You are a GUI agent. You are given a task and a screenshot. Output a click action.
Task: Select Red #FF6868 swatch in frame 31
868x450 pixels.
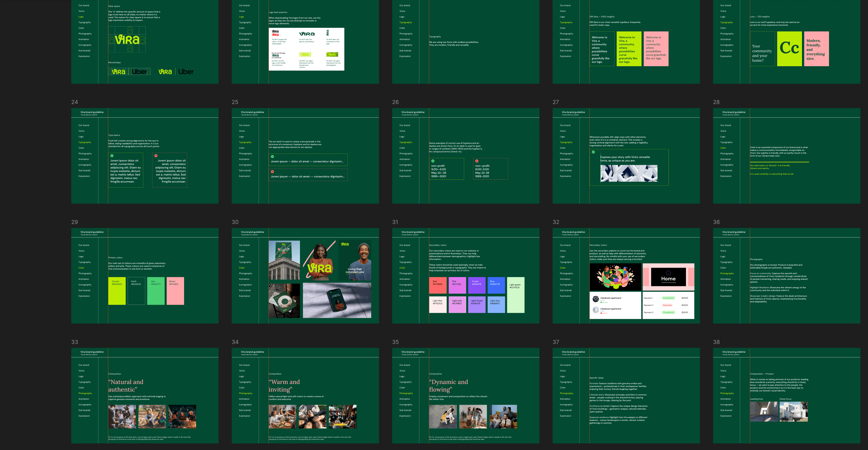[438, 286]
